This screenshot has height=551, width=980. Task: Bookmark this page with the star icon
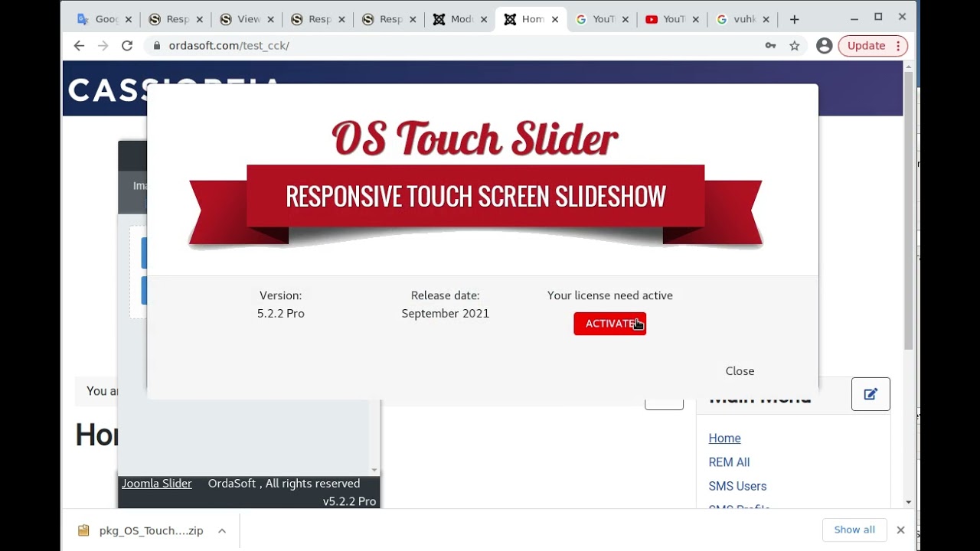pyautogui.click(x=795, y=46)
